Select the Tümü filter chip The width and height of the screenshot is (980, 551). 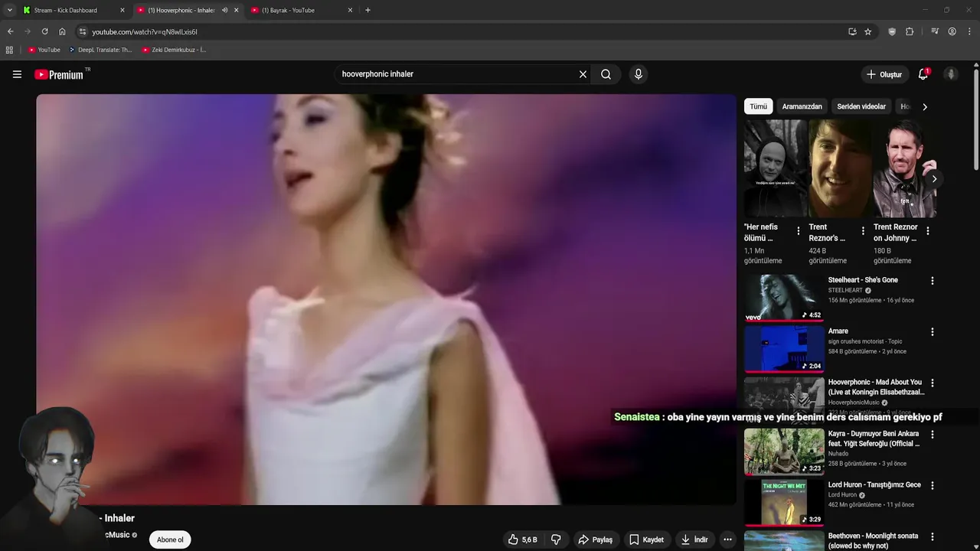pos(758,106)
